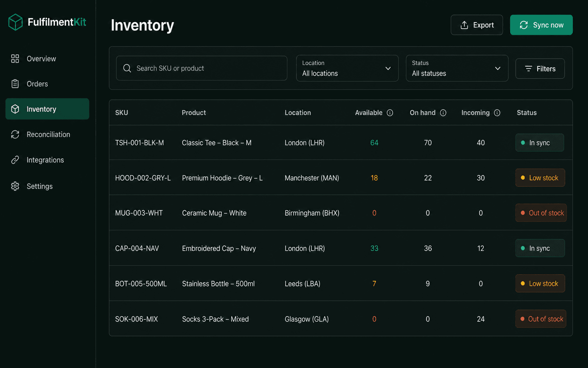The width and height of the screenshot is (588, 368).
Task: Click the FulfilmentKit cube logo
Action: (16, 22)
